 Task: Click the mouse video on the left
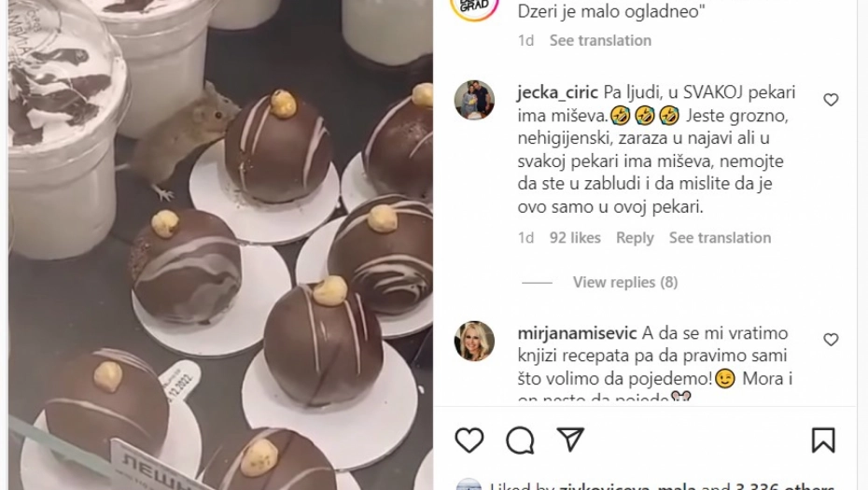tap(220, 245)
